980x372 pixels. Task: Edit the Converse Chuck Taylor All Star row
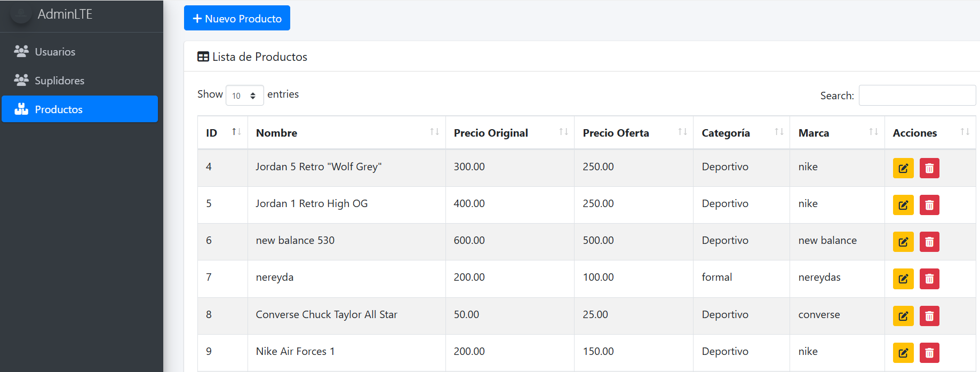903,316
